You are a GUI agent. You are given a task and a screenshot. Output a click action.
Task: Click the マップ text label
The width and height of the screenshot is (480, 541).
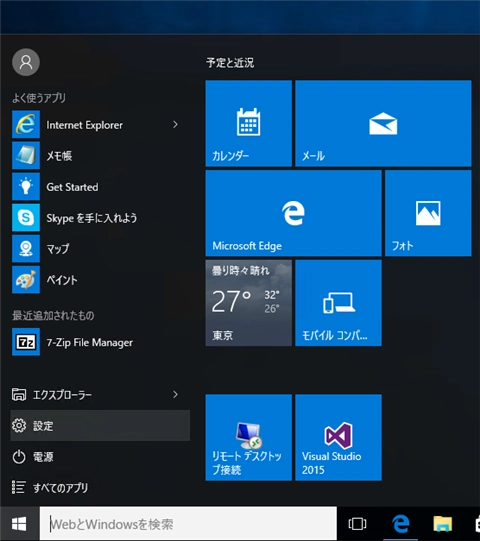pos(58,249)
